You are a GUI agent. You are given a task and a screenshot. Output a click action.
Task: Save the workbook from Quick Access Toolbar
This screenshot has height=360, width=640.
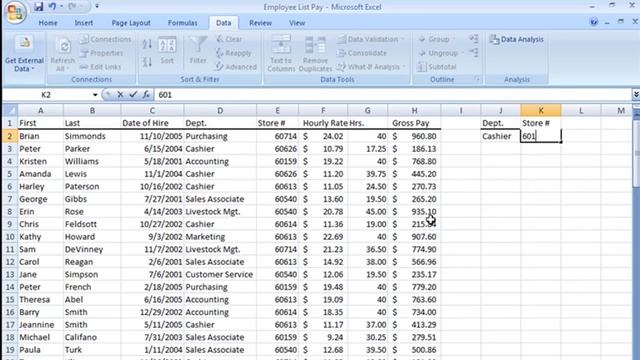click(x=38, y=7)
